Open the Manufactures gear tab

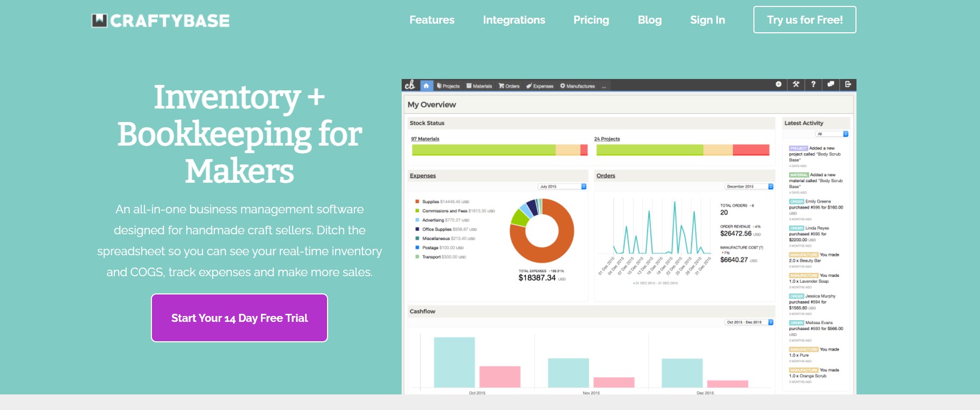click(577, 86)
